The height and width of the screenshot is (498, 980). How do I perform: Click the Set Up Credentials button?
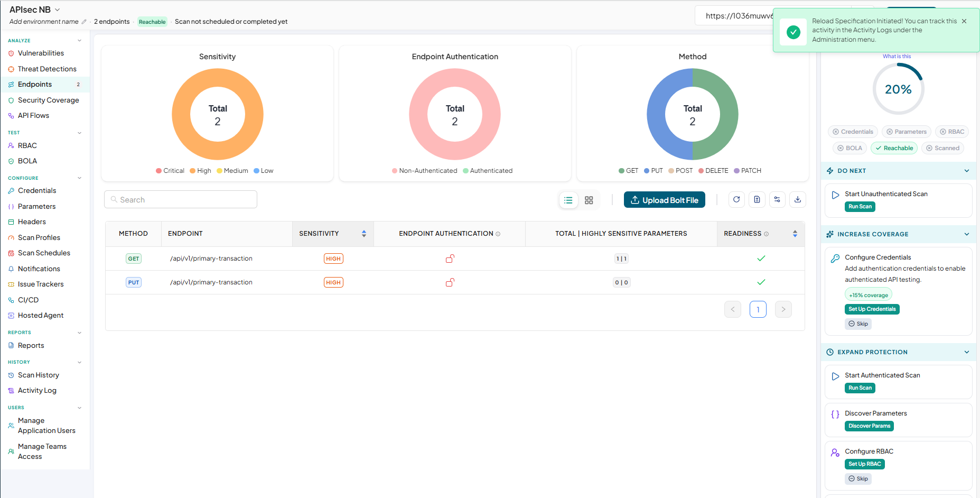[x=872, y=309]
